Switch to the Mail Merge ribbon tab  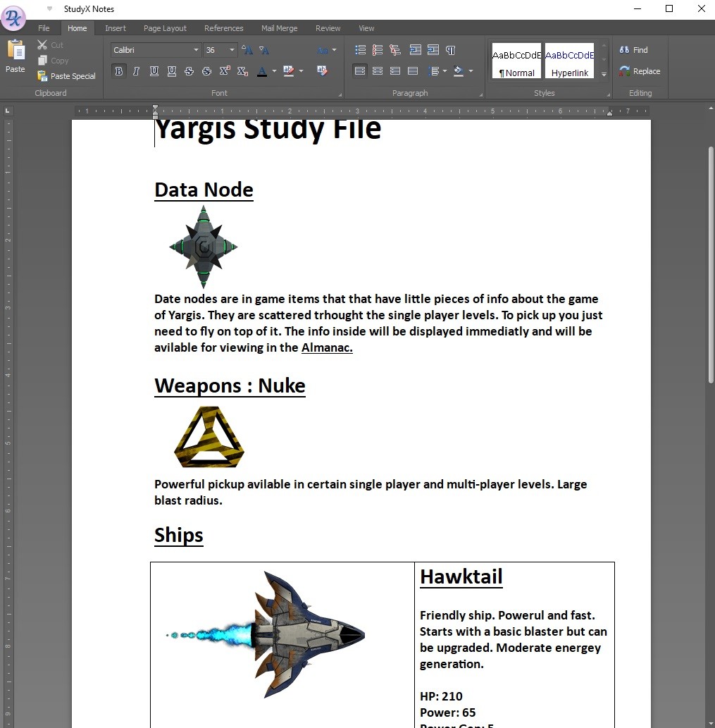tap(280, 28)
